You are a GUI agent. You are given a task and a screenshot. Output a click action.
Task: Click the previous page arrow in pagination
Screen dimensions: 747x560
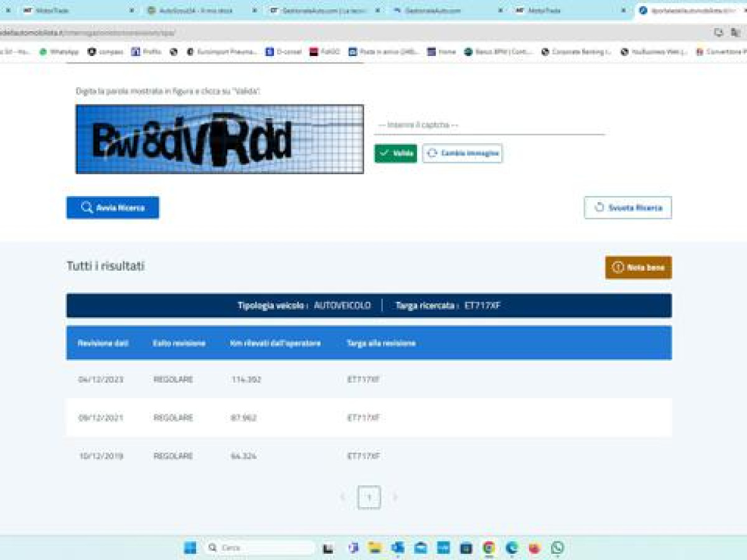coord(342,497)
